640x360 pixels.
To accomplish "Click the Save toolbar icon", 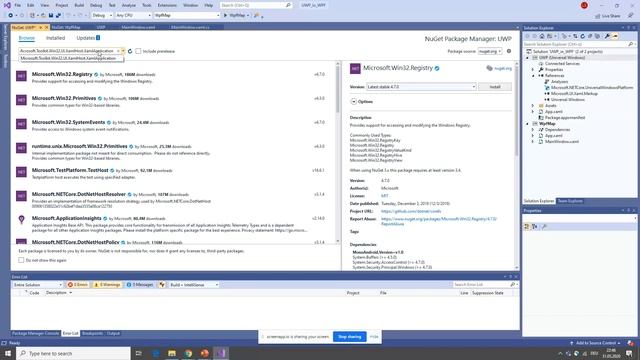I will [x=51, y=16].
